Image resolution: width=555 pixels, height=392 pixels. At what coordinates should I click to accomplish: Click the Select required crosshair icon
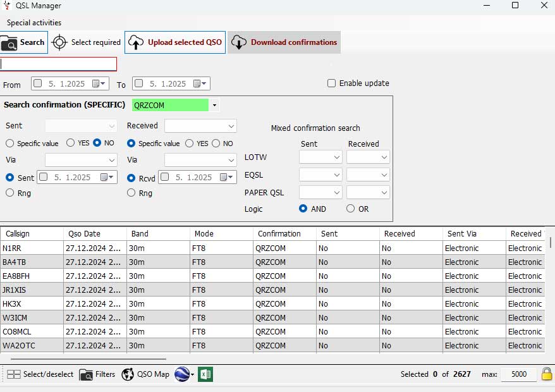(59, 42)
